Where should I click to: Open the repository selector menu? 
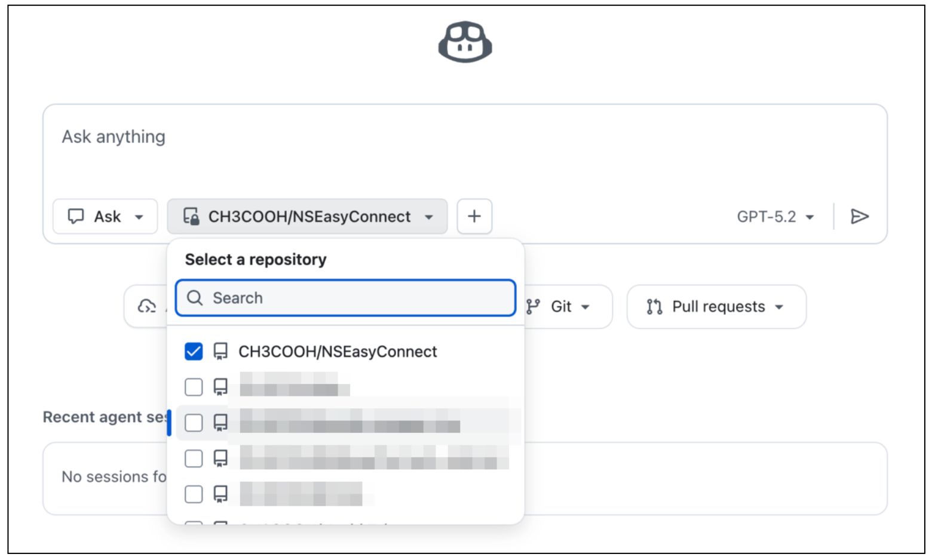tap(306, 216)
